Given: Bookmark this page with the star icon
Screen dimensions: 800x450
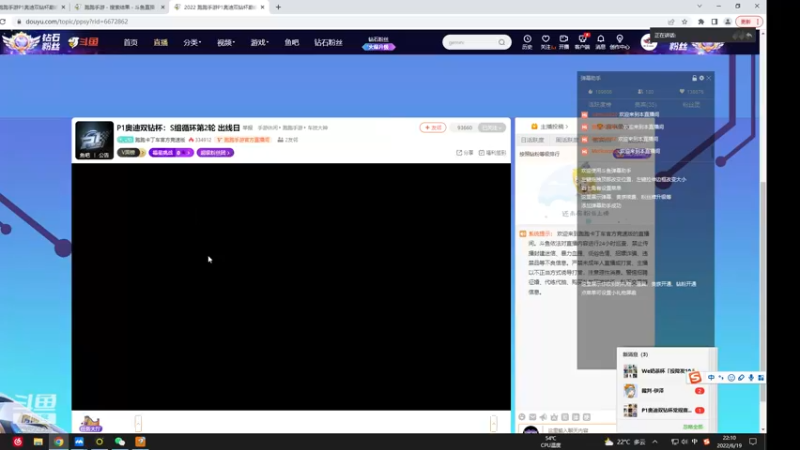Looking at the screenshot, I should tap(685, 22).
